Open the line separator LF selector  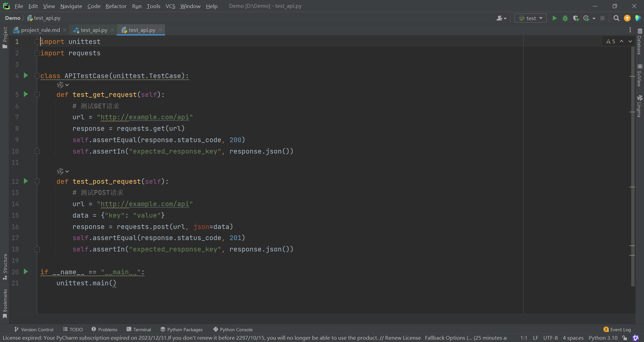(x=536, y=338)
